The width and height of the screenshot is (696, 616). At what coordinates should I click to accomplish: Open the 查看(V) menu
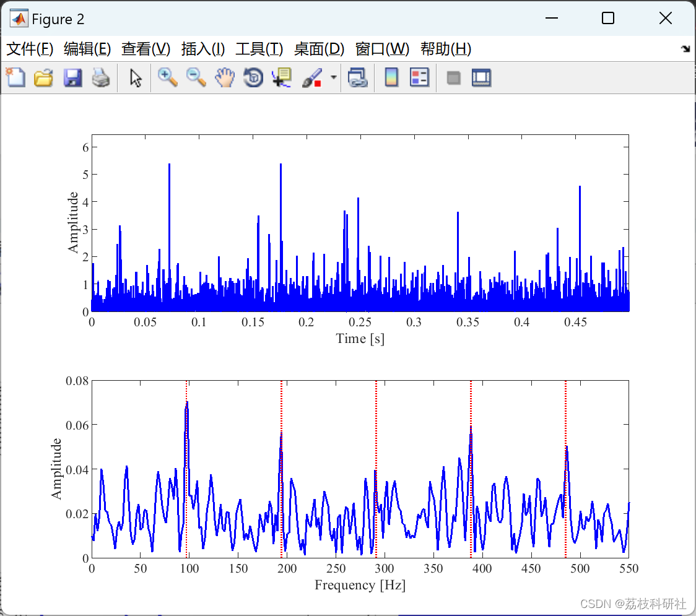pos(146,49)
